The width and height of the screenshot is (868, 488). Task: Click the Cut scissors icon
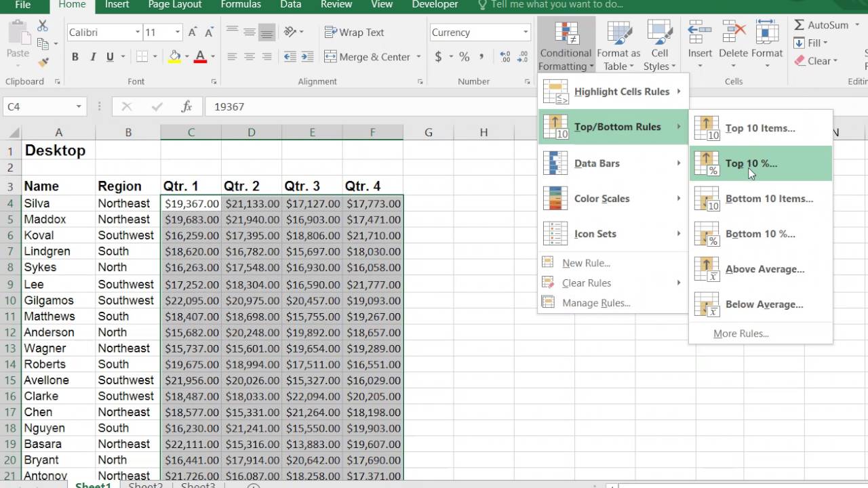[x=43, y=26]
